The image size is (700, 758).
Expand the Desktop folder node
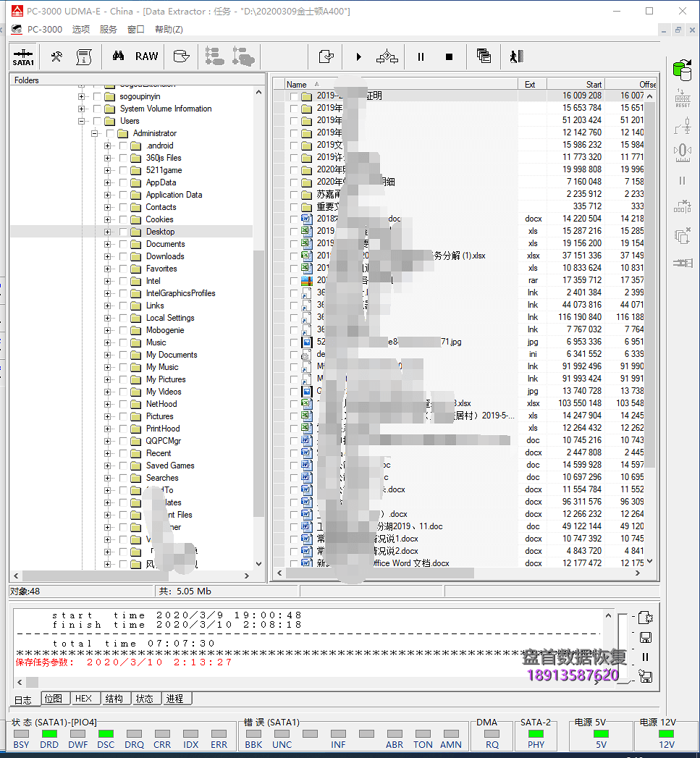coord(107,232)
